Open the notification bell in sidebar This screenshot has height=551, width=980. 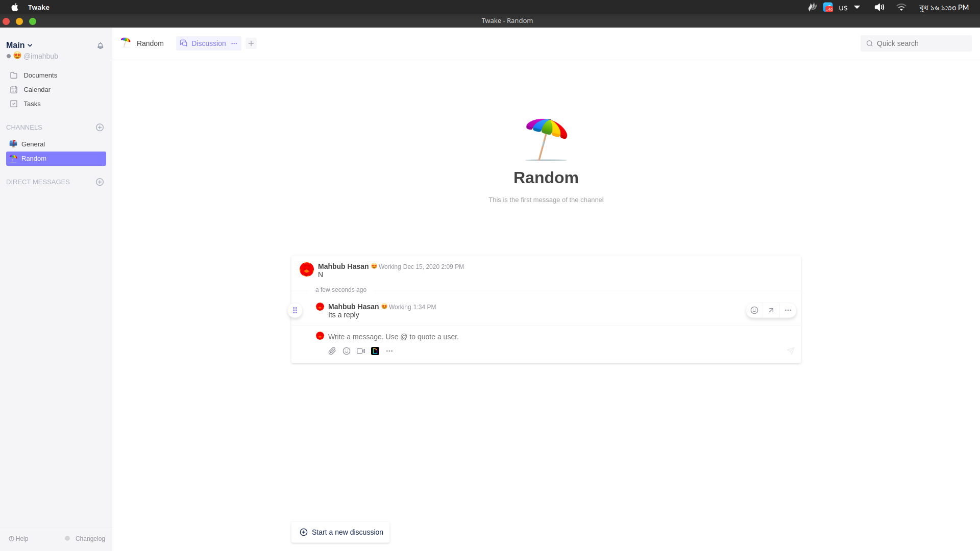(x=101, y=46)
